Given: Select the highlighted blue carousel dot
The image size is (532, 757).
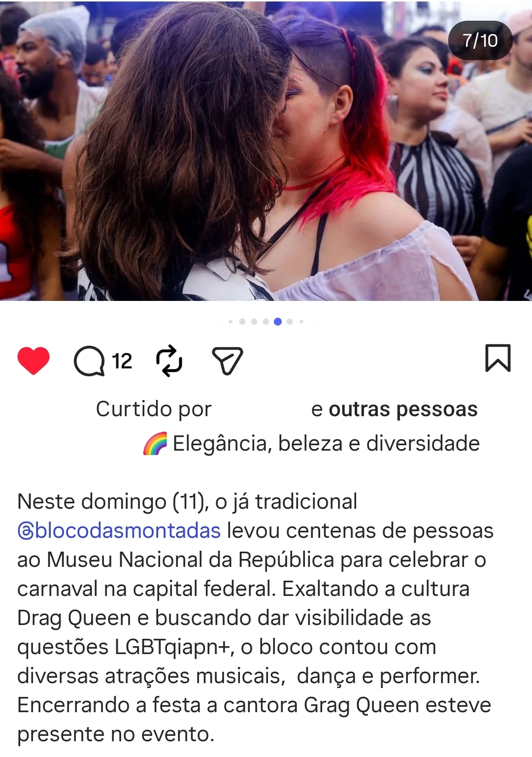Looking at the screenshot, I should click(278, 322).
